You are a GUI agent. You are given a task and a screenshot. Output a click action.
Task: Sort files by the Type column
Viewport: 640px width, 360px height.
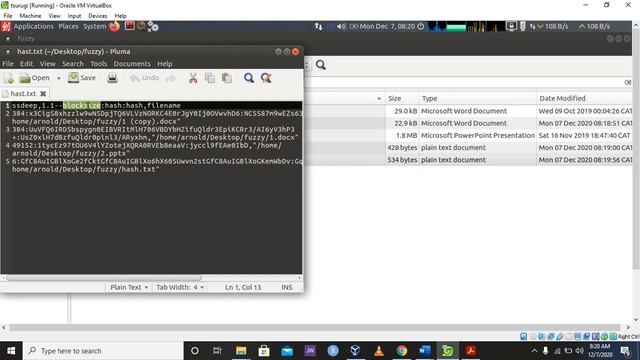[478, 98]
